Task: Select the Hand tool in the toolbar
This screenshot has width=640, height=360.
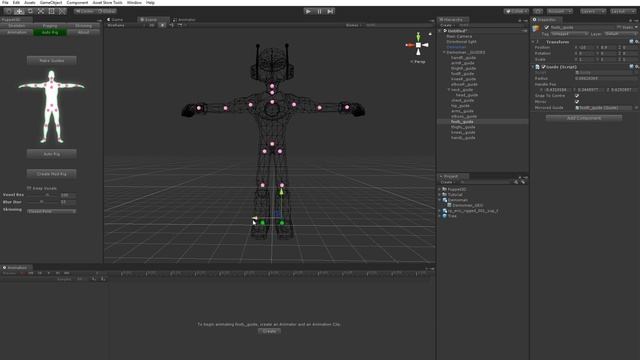Action: 9,11
